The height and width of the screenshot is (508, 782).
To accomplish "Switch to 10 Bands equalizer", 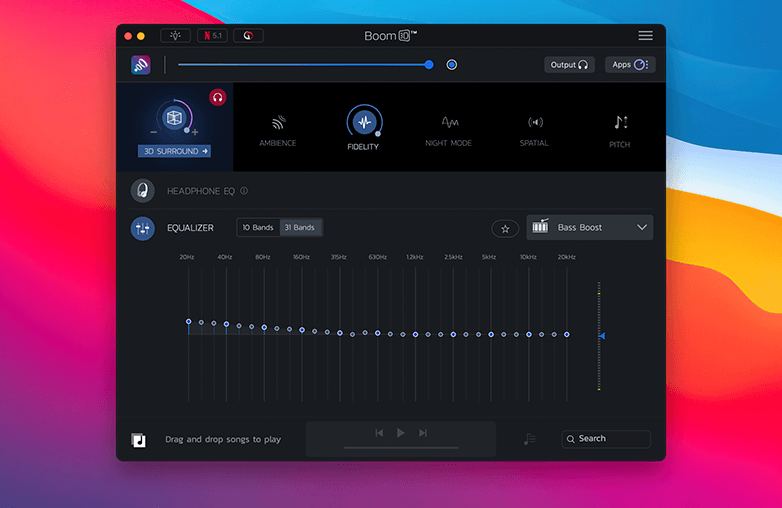I will pyautogui.click(x=258, y=227).
